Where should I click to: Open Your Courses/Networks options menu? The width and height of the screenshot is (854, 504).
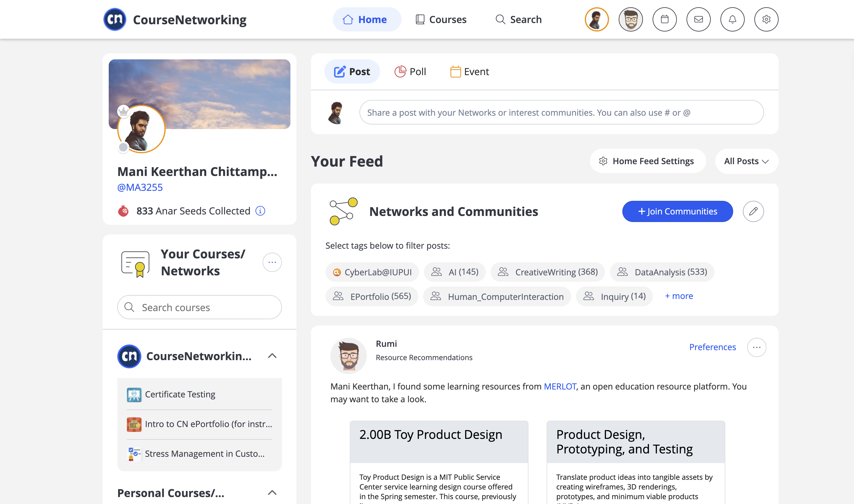[272, 262]
